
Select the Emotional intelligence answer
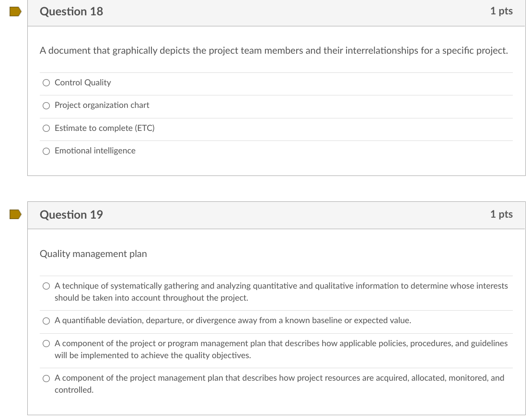46,151
